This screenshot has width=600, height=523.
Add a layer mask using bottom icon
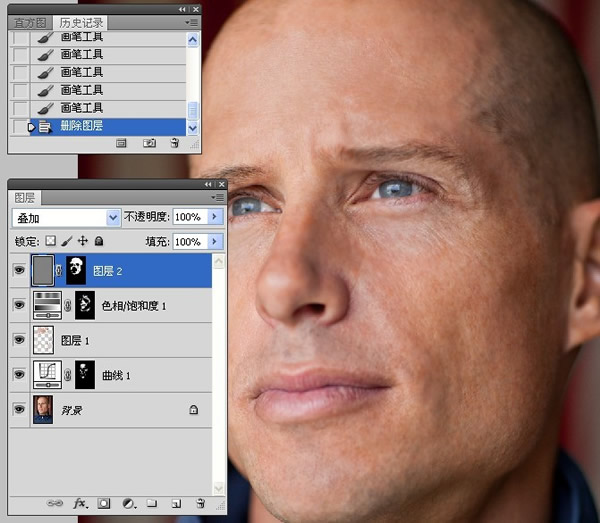pos(104,503)
